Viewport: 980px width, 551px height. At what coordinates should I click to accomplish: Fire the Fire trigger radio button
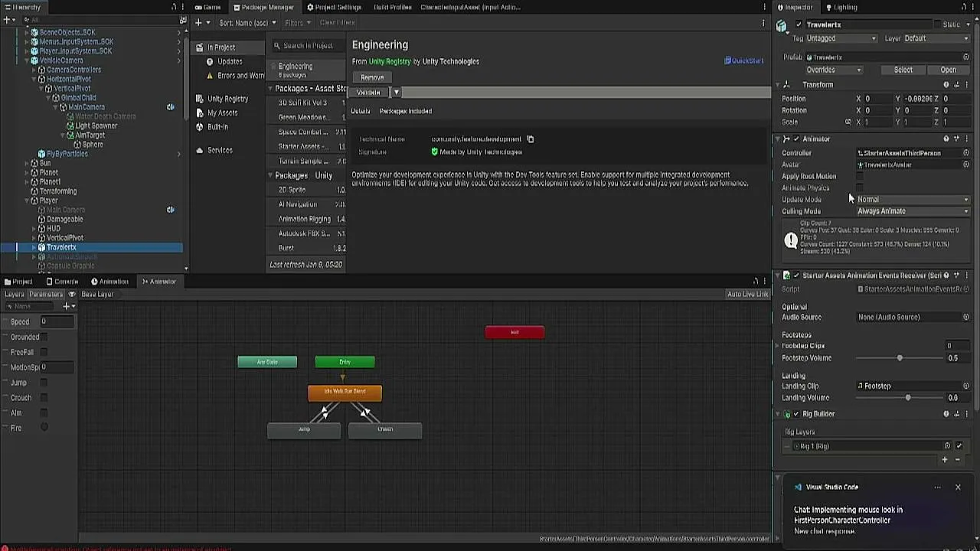point(44,428)
